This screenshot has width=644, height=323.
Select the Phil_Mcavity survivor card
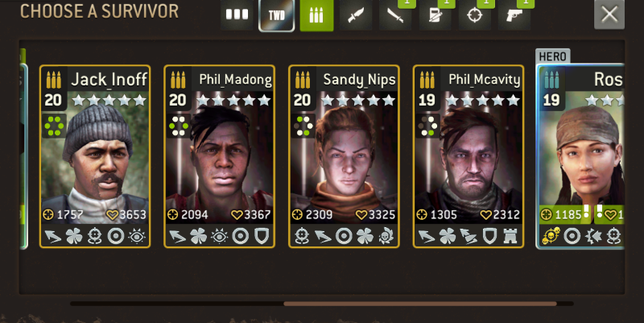coord(469,156)
